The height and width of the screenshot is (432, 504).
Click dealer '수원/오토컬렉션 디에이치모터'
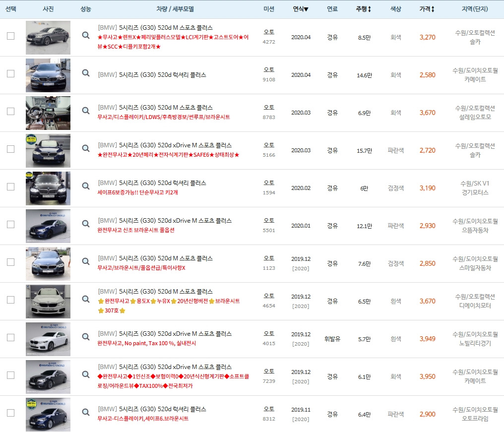pos(475,301)
